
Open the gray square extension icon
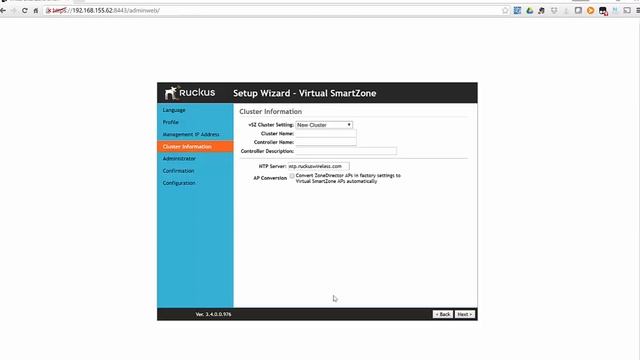tap(578, 11)
